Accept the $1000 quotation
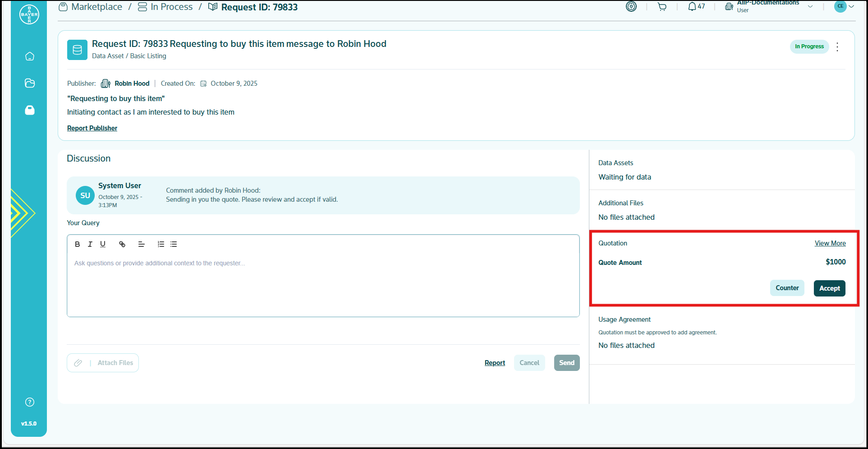Image resolution: width=868 pixels, height=449 pixels. [x=829, y=288]
